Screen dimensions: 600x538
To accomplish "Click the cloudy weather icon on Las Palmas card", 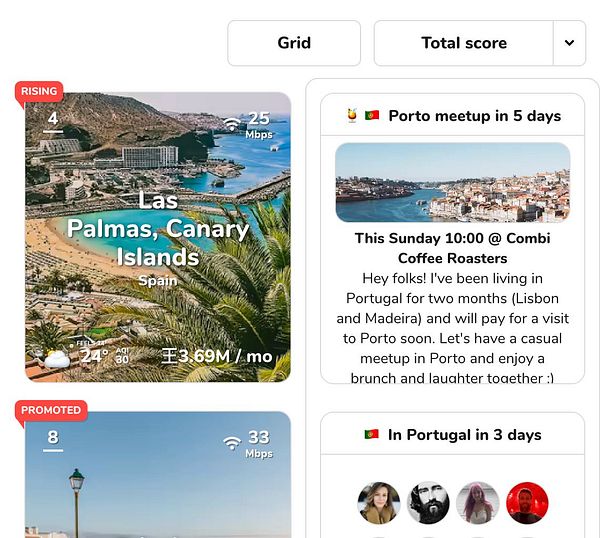I will (x=57, y=359).
